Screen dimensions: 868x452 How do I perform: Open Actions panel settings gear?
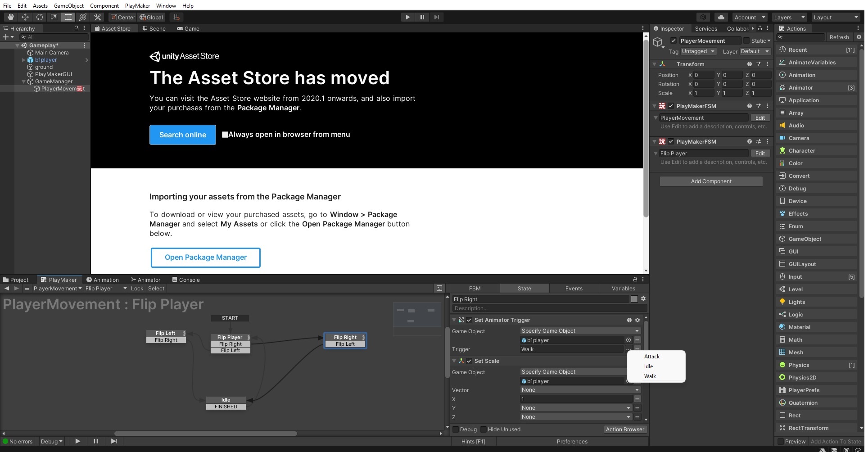pyautogui.click(x=859, y=37)
